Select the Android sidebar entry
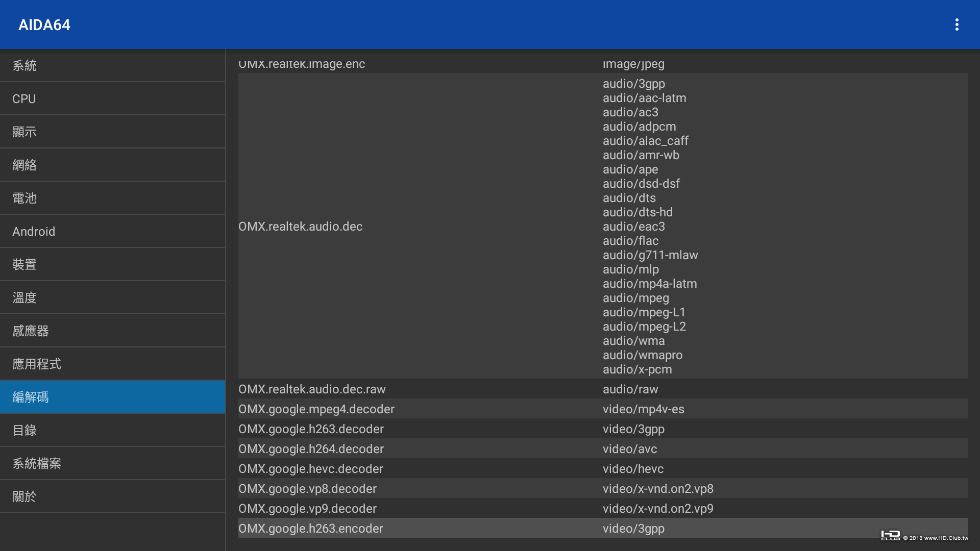The height and width of the screenshot is (551, 980). click(x=112, y=231)
